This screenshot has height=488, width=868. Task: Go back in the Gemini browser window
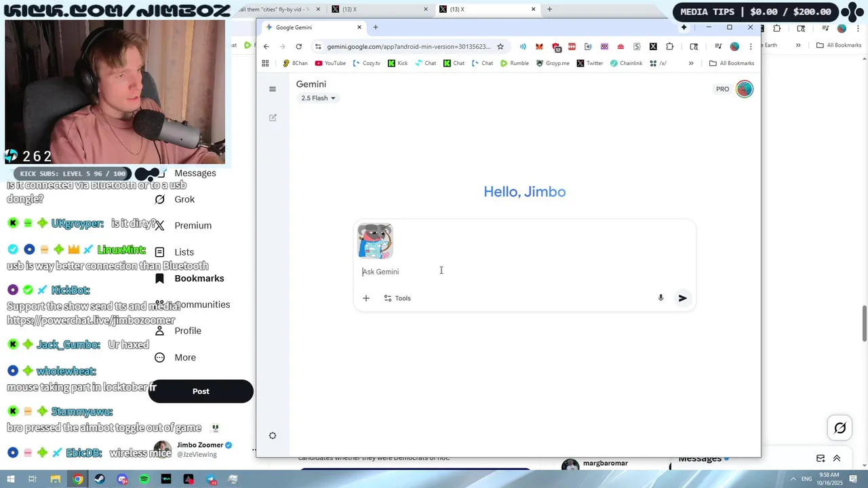[x=267, y=47]
